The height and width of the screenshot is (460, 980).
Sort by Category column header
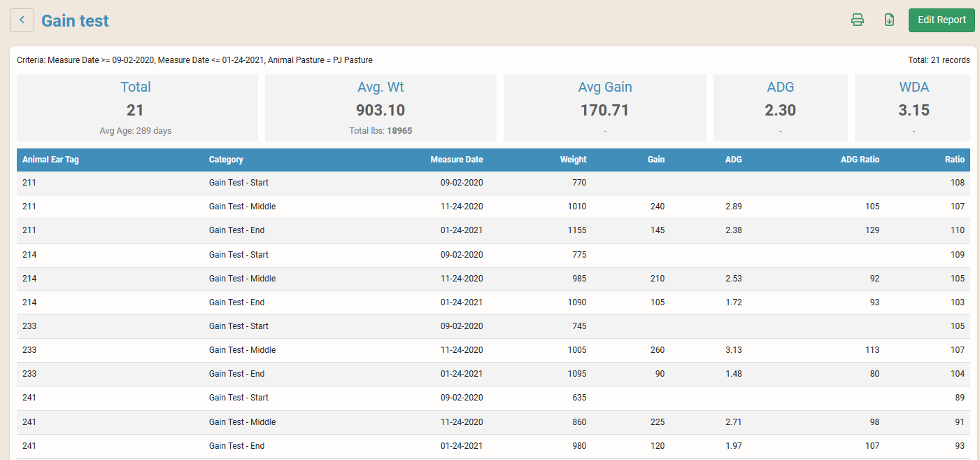[x=226, y=160]
